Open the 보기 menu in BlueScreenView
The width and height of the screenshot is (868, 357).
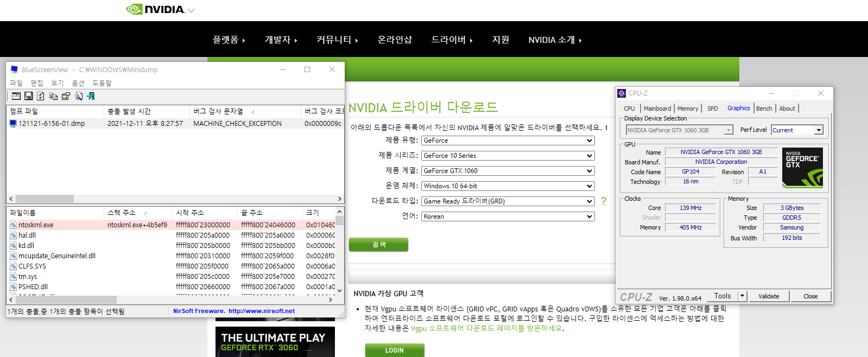tap(58, 83)
